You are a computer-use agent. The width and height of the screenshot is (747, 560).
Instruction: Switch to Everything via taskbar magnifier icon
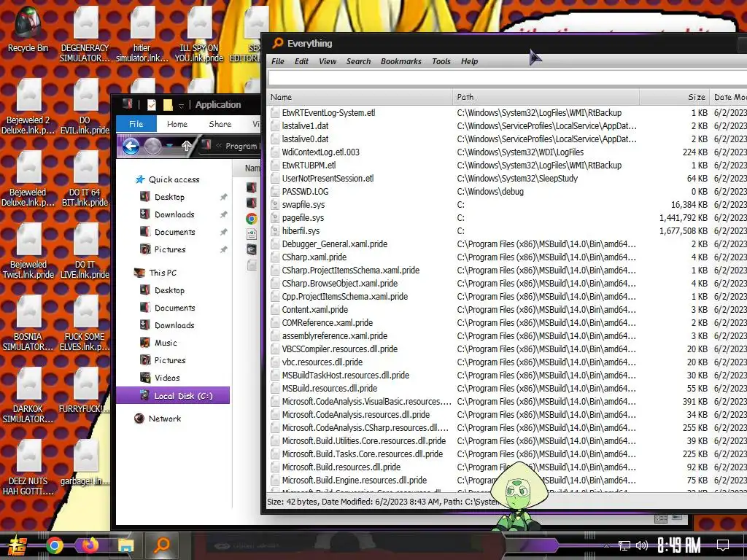pos(162,545)
